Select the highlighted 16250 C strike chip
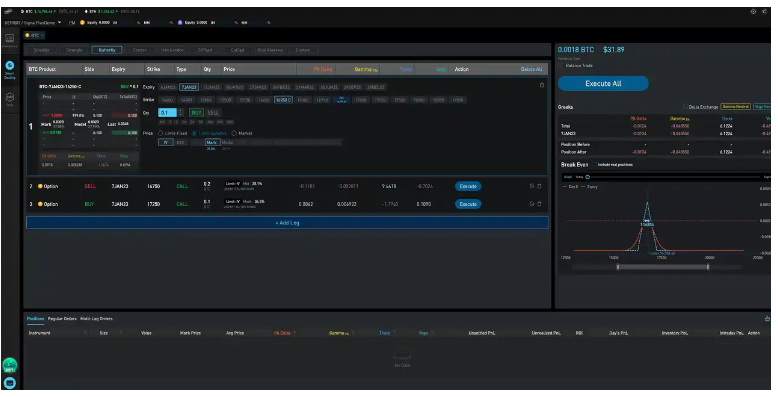778x397 pixels. 283,100
